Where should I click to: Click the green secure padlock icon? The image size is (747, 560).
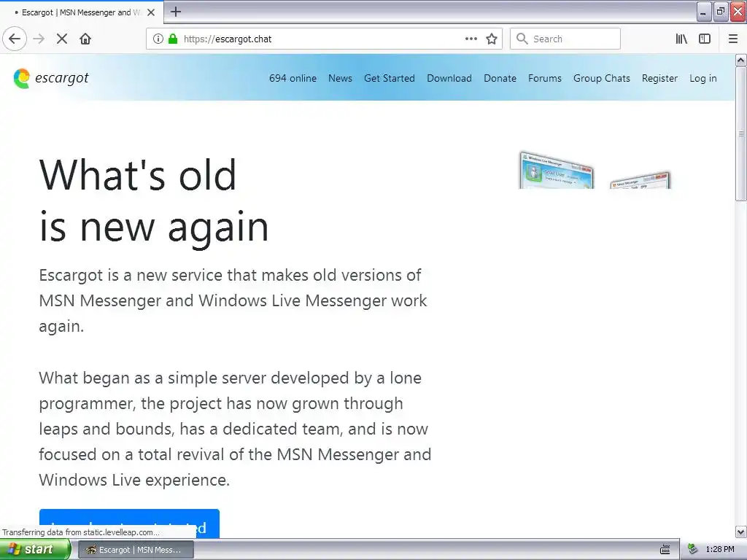[x=173, y=39]
